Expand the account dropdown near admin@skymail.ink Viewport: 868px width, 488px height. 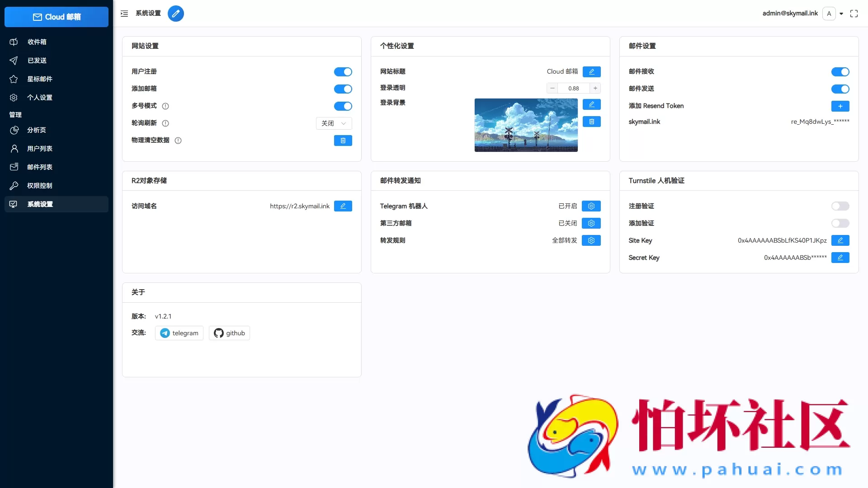pos(842,14)
